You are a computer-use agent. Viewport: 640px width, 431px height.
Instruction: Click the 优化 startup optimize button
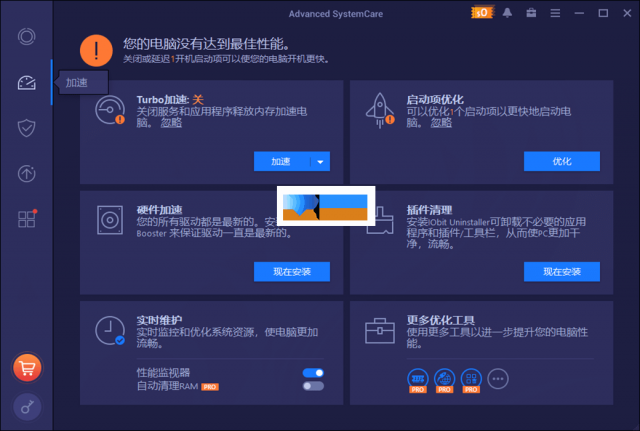tap(562, 161)
